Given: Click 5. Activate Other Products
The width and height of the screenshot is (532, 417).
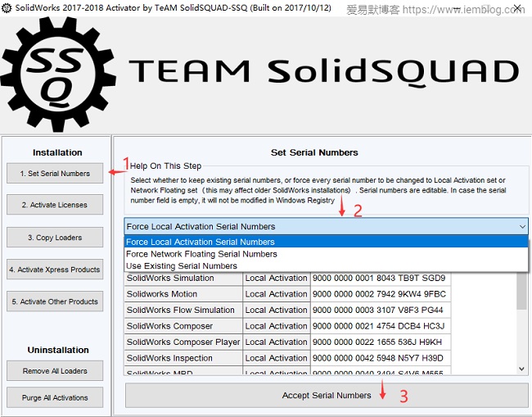Looking at the screenshot, I should 55,301.
